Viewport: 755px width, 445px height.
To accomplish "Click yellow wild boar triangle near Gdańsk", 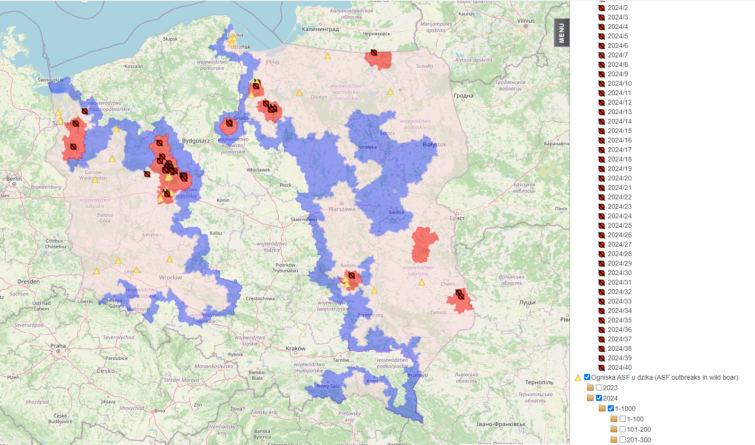I will (x=232, y=40).
